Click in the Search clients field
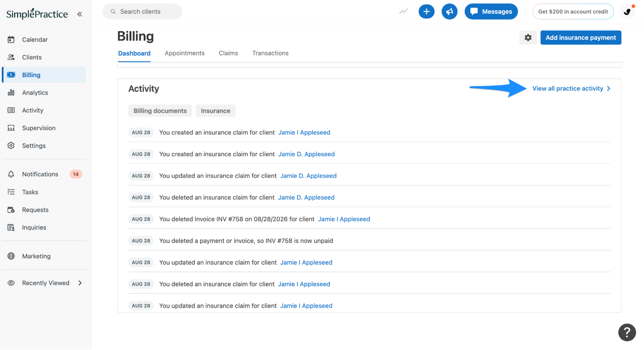This screenshot has height=350, width=644. tap(142, 12)
